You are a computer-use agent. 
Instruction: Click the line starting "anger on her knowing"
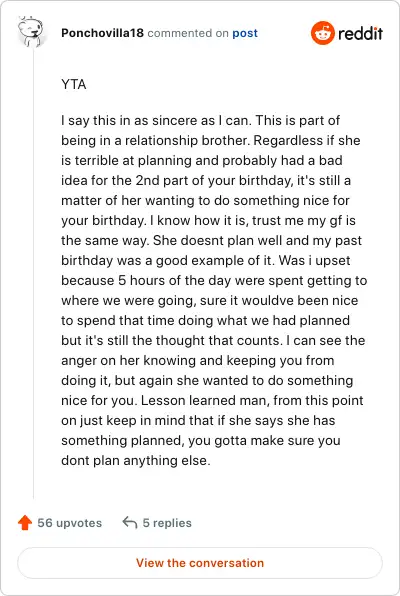(x=198, y=360)
